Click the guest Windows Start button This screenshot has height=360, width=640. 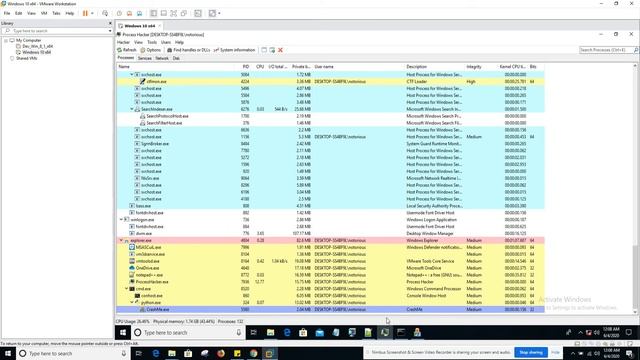pyautogui.click(x=123, y=333)
